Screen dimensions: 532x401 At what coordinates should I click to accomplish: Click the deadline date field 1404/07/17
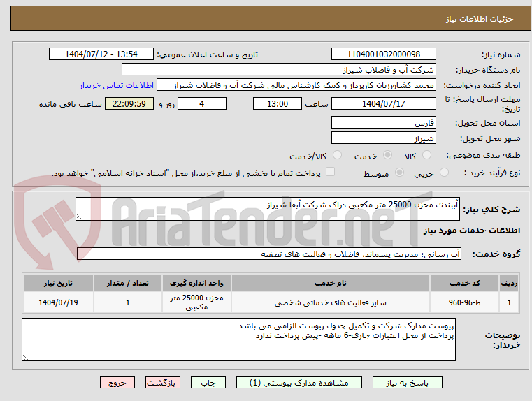point(383,103)
